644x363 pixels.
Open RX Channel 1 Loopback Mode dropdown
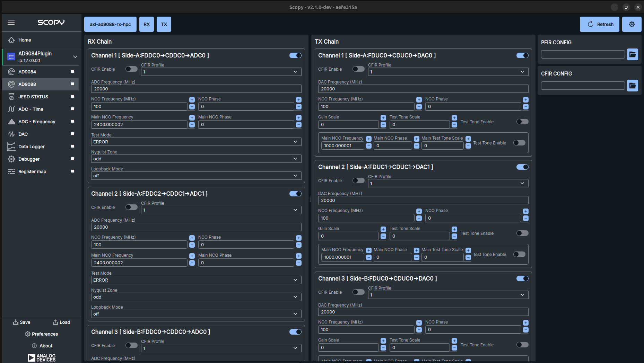click(196, 176)
